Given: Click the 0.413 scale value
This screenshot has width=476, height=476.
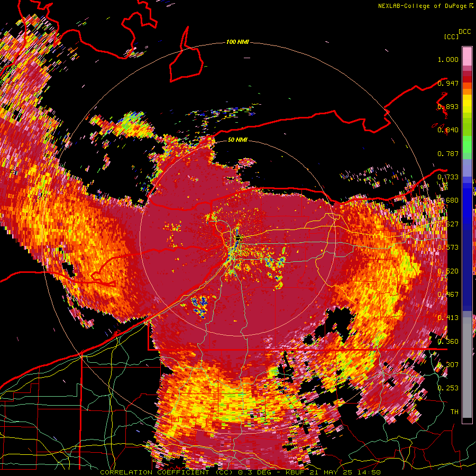Looking at the screenshot, I should click(x=448, y=318).
